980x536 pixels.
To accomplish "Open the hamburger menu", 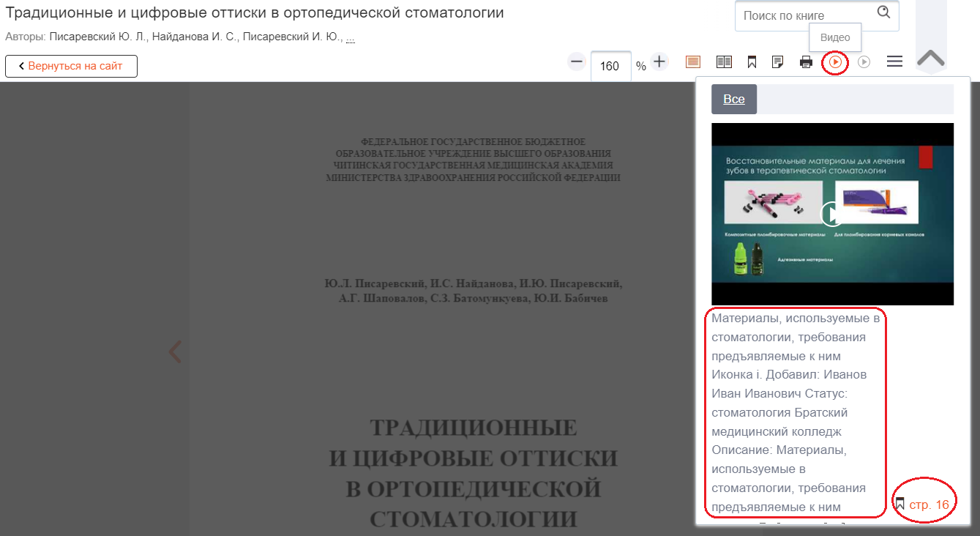I will pyautogui.click(x=894, y=62).
